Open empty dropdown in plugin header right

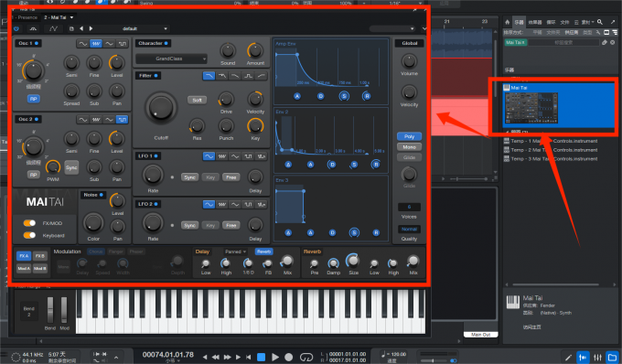pos(391,28)
